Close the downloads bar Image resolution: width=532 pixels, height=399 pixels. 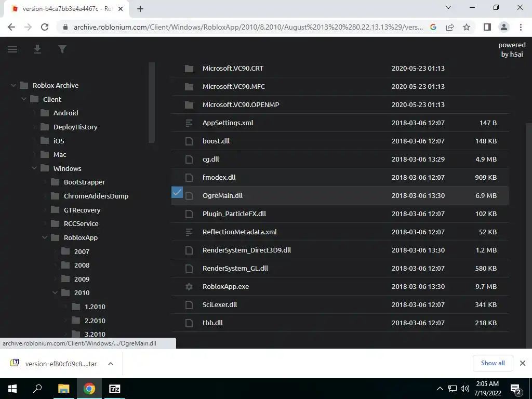point(523,363)
